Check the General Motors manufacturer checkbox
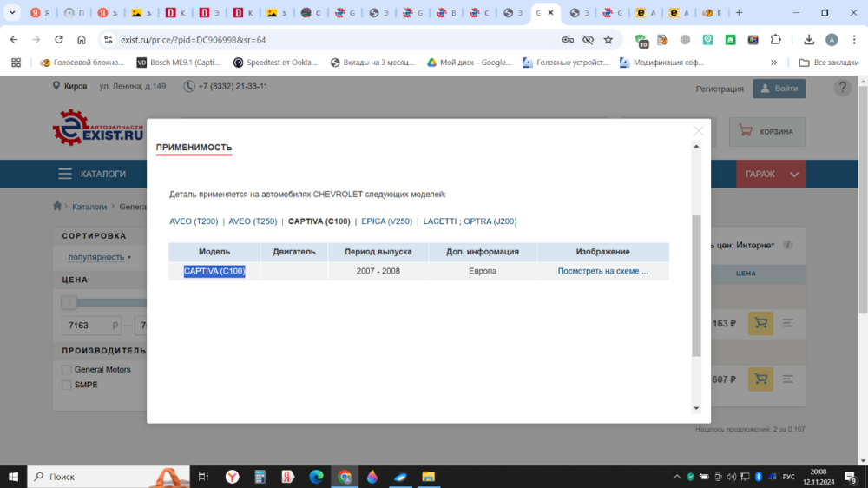The height and width of the screenshot is (488, 868). coord(67,369)
